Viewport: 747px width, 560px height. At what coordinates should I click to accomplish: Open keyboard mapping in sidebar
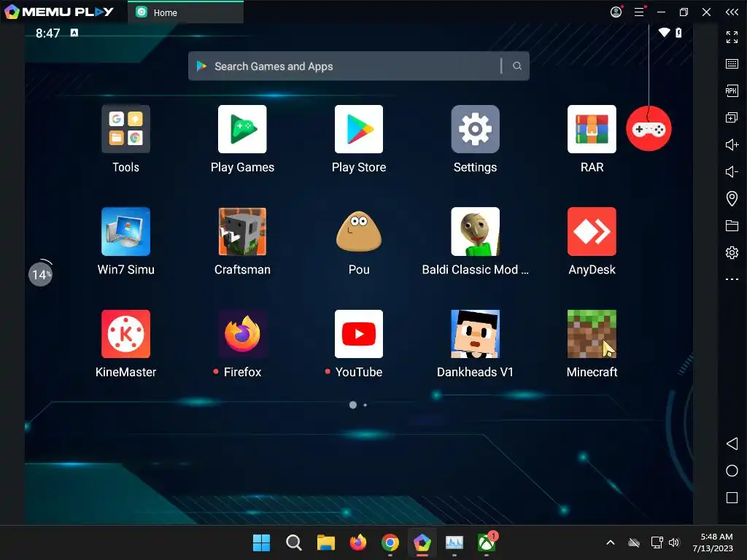pyautogui.click(x=732, y=64)
